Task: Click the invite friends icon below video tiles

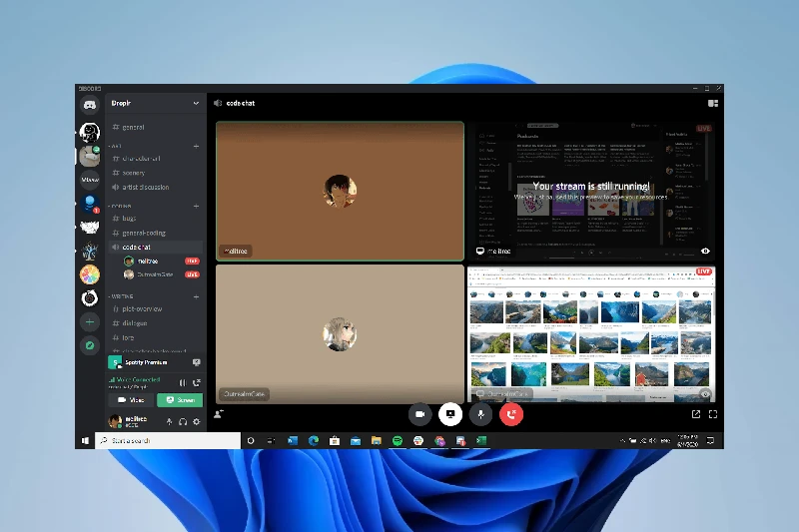Action: coord(219,414)
